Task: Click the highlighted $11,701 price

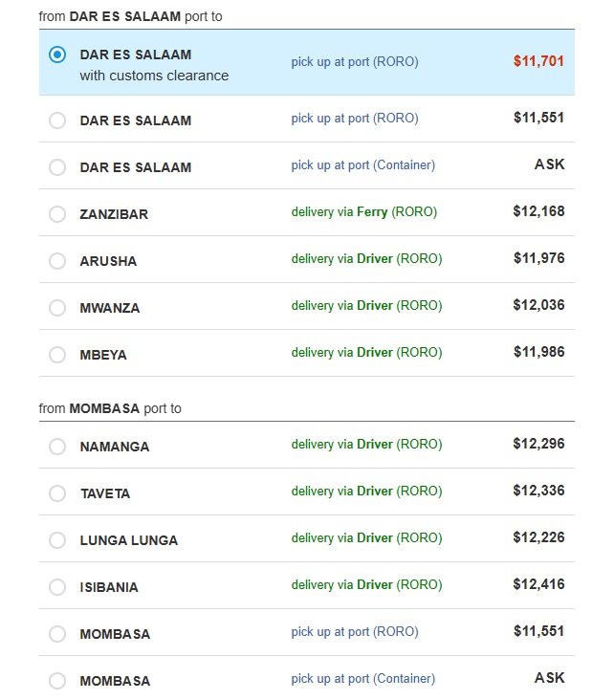Action: click(x=538, y=61)
